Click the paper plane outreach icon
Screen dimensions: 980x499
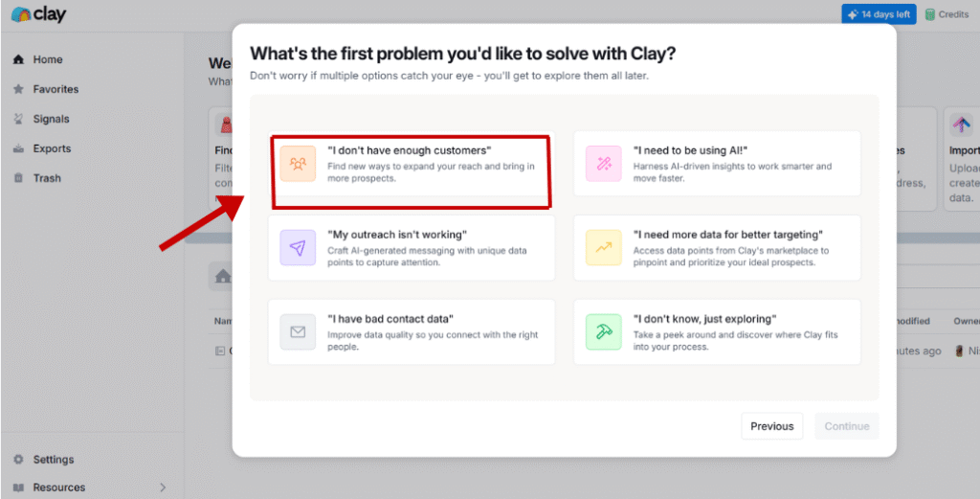tap(298, 248)
